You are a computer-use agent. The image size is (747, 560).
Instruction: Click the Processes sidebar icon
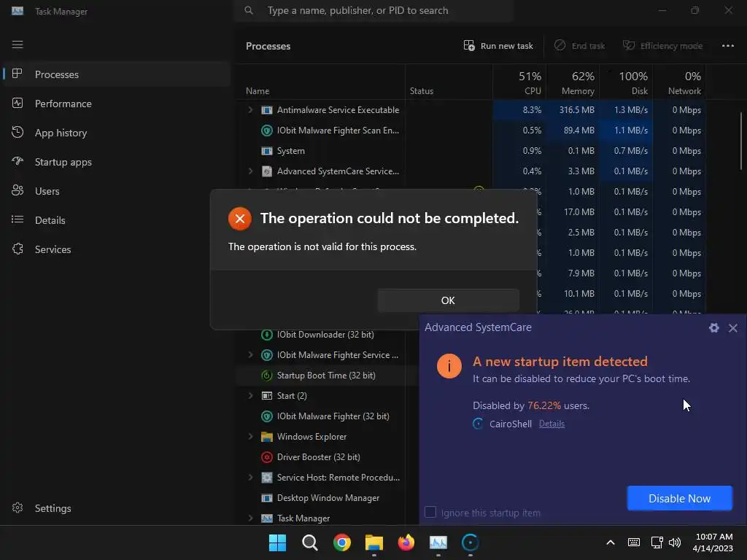[x=18, y=74]
